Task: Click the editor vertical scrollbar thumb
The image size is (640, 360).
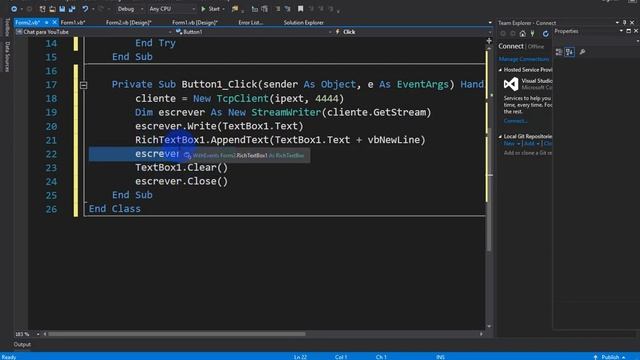Action: pos(489,189)
